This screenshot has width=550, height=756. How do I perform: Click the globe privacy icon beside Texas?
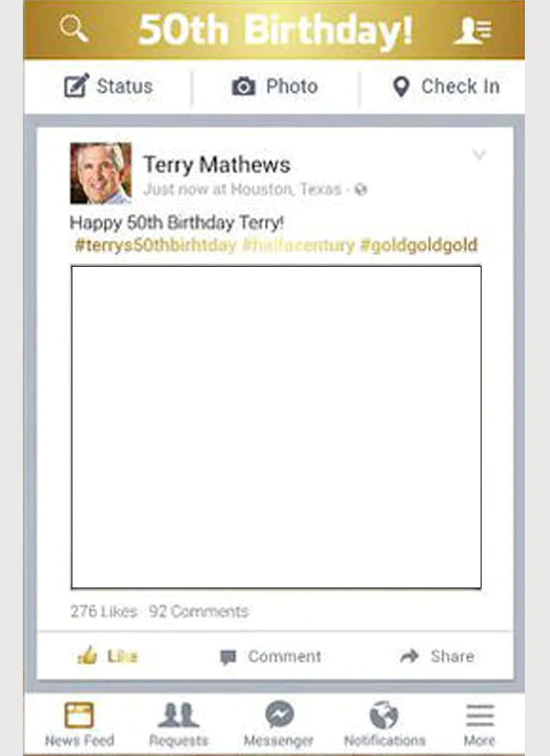point(360,190)
